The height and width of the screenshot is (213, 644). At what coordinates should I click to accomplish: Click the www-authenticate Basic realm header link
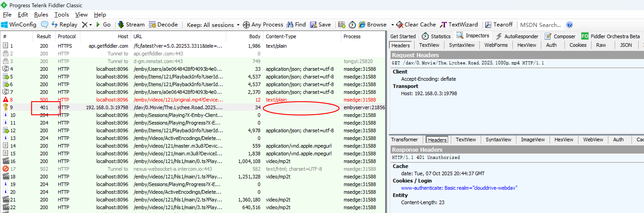click(459, 188)
